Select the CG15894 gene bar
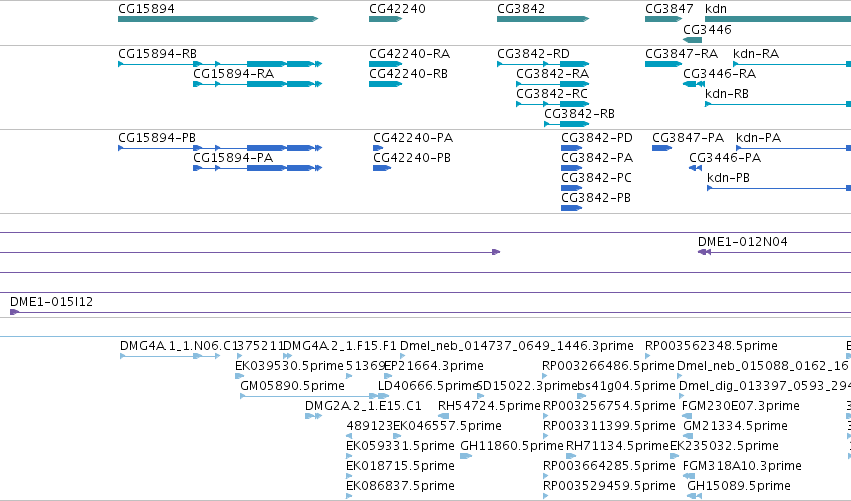 click(218, 19)
